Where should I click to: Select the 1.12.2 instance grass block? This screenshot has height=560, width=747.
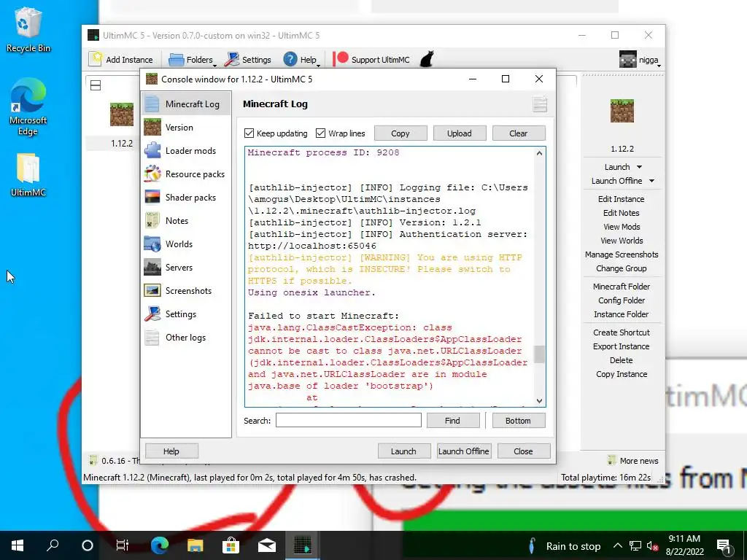point(122,114)
